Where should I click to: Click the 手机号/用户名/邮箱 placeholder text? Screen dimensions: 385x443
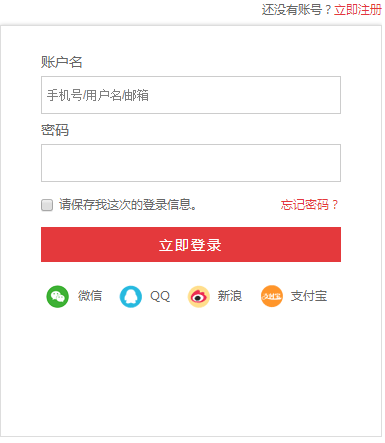98,95
